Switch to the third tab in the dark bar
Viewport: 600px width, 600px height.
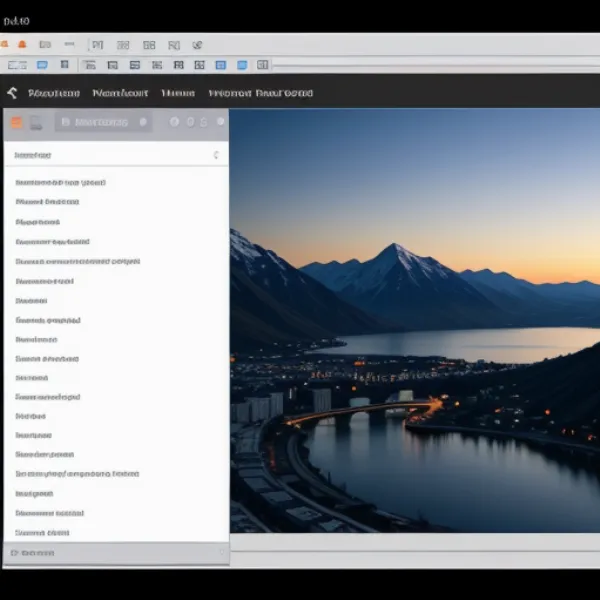[x=178, y=93]
